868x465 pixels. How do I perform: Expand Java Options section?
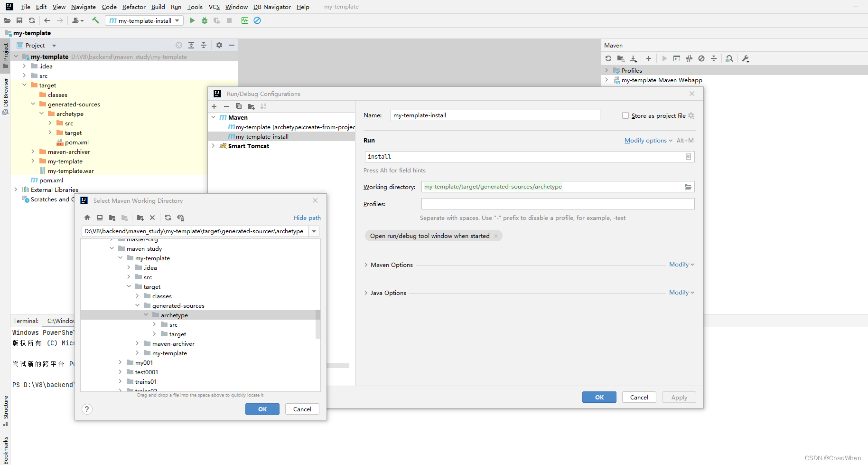pos(366,293)
